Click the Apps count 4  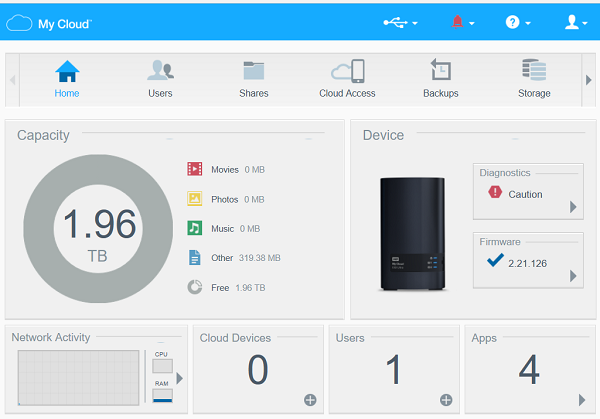click(529, 369)
